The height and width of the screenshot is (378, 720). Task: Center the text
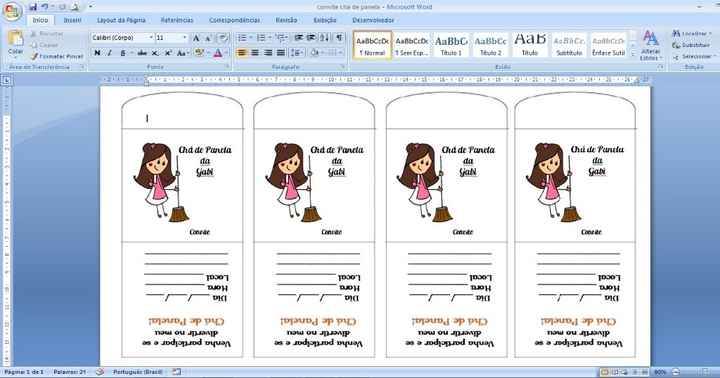[255, 53]
